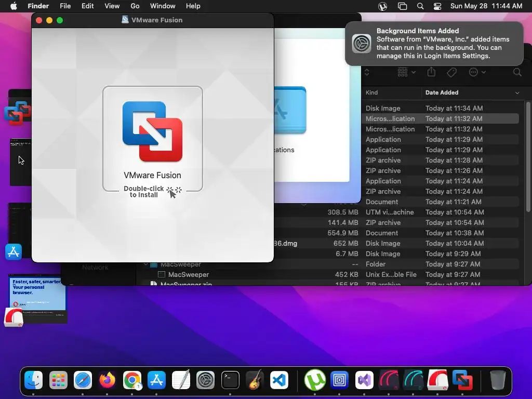Viewport: 532px width, 399px height.
Task: Open the Edit menu
Action: tap(87, 6)
